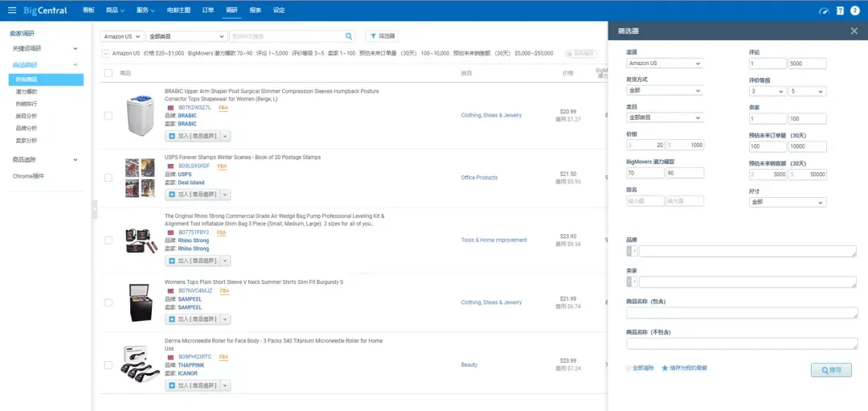The image size is (868, 411).
Task: Select Chrome插件 in the sidebar
Action: pos(28,176)
